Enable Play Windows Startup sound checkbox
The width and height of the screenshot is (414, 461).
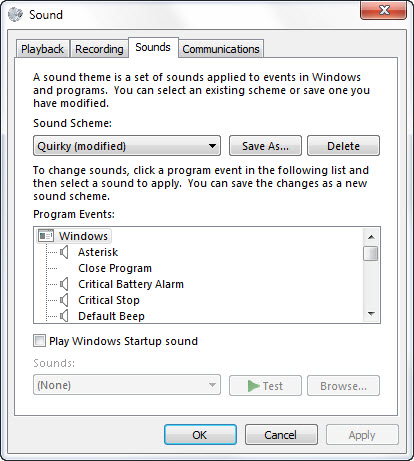click(39, 341)
